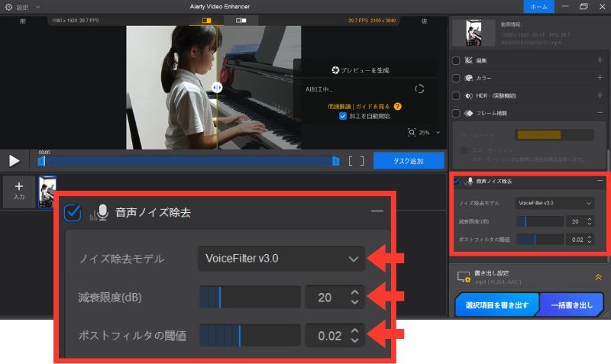Click the 0.02 value field in right sidebar
Viewport: 611px width, 364px height.
(576, 240)
